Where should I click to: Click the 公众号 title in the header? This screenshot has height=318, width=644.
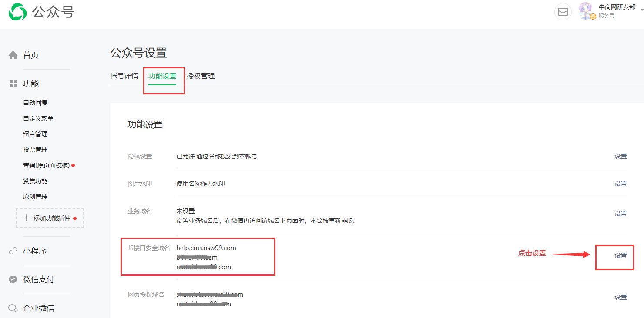53,12
